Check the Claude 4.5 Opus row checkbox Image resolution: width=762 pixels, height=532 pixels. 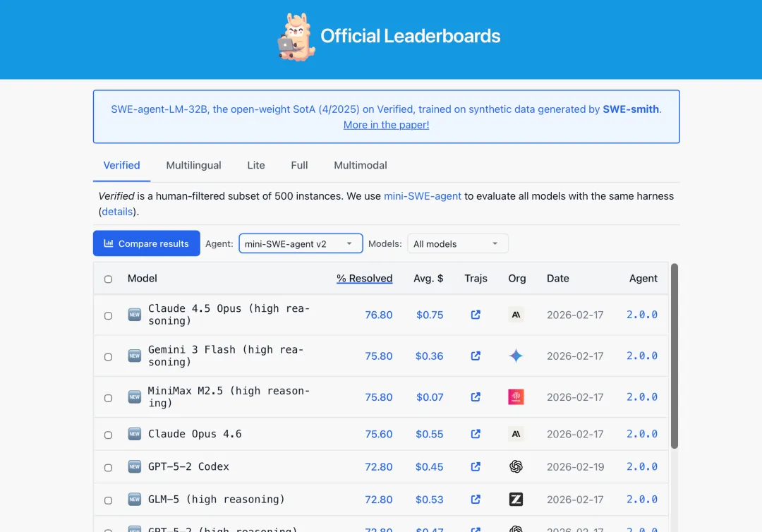pyautogui.click(x=109, y=316)
